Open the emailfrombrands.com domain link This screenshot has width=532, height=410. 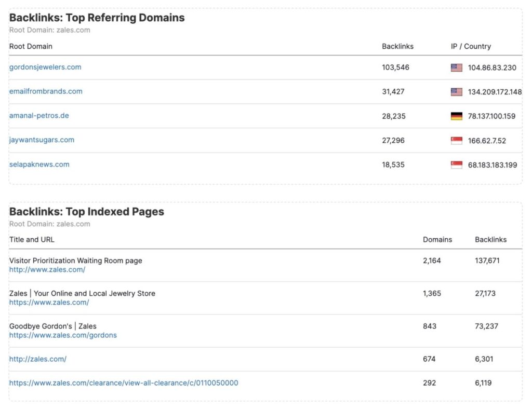point(46,91)
